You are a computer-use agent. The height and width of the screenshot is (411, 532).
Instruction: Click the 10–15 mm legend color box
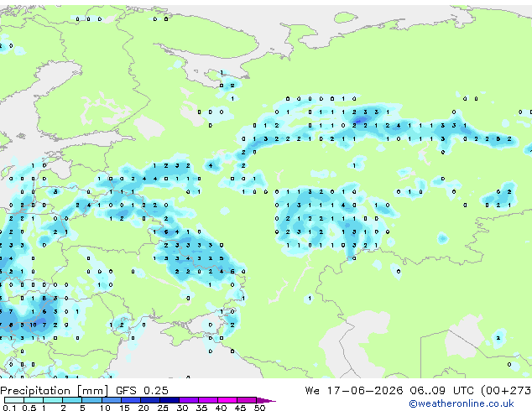(x=111, y=400)
